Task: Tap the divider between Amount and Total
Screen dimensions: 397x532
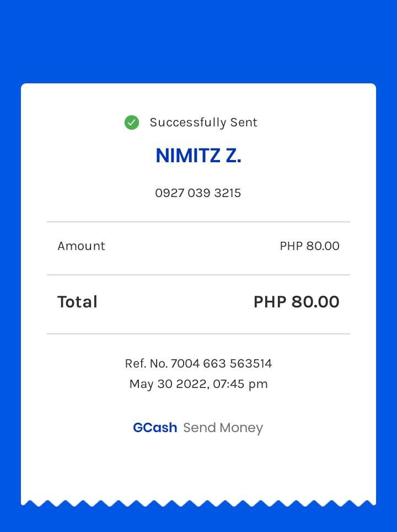Action: pos(198,275)
